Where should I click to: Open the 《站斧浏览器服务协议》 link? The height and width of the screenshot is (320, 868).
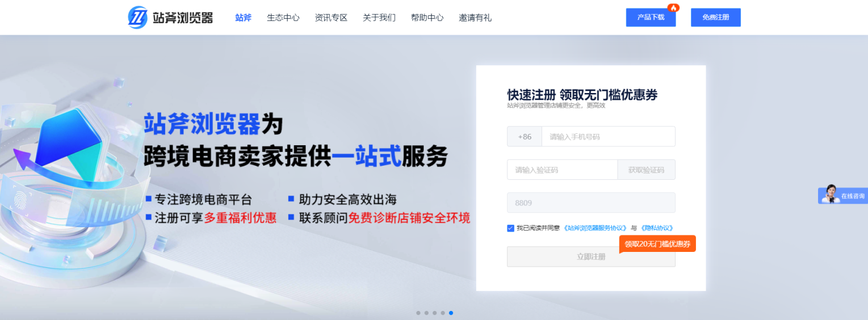595,228
